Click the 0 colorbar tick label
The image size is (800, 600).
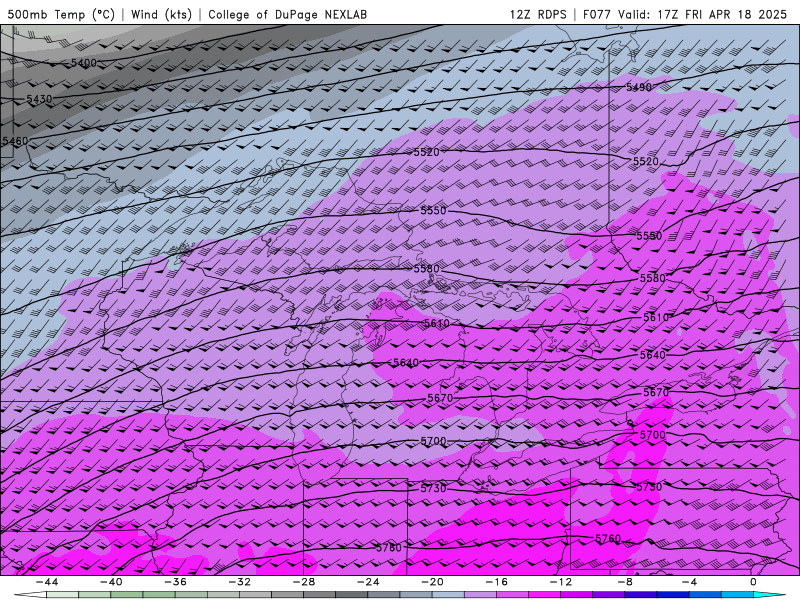point(753,582)
